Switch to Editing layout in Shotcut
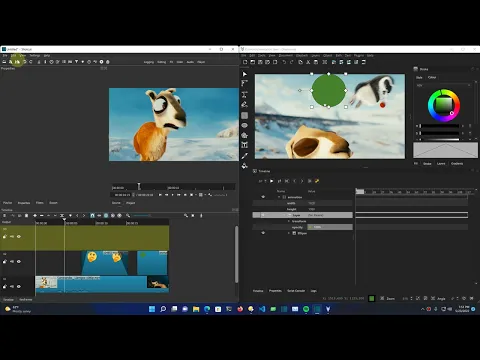480x360 pixels. [162, 62]
